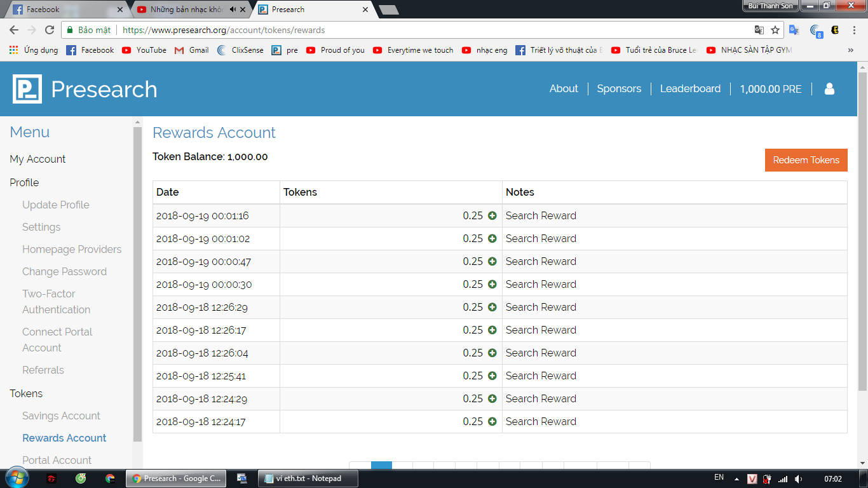Open the Sponsors link

[619, 89]
